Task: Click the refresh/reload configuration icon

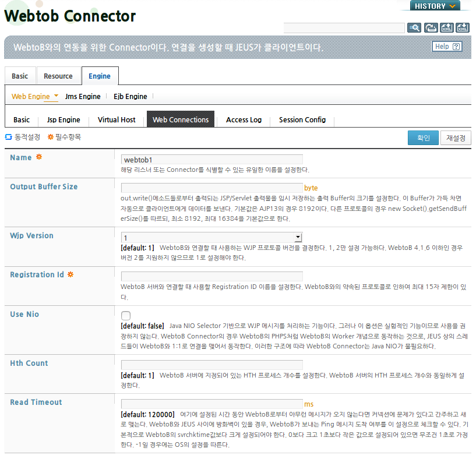Action: click(x=431, y=28)
